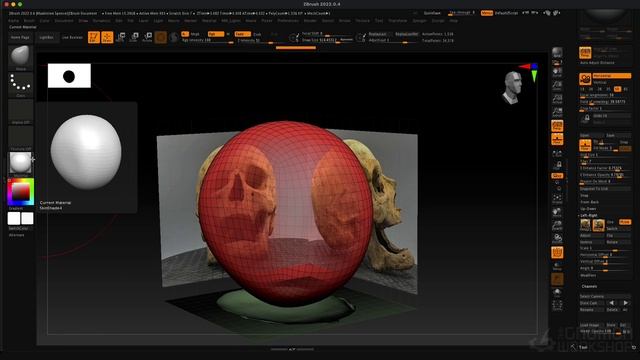Select the SkinShade4 material thumbnail on shelf
Image resolution: width=640 pixels, height=360 pixels.
click(x=20, y=163)
